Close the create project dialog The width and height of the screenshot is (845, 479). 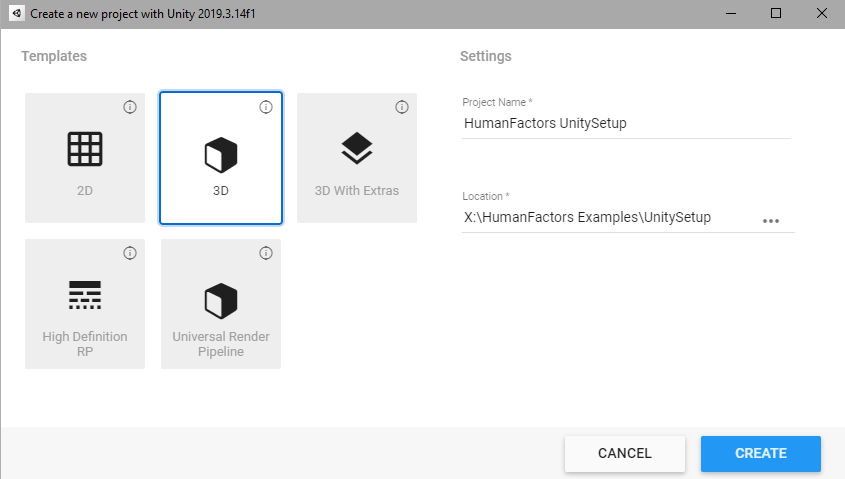[822, 13]
